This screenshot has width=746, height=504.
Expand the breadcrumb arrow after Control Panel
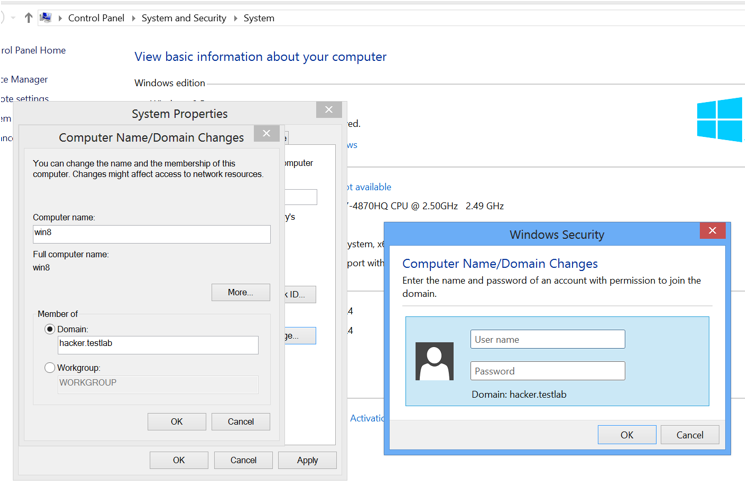coord(133,19)
